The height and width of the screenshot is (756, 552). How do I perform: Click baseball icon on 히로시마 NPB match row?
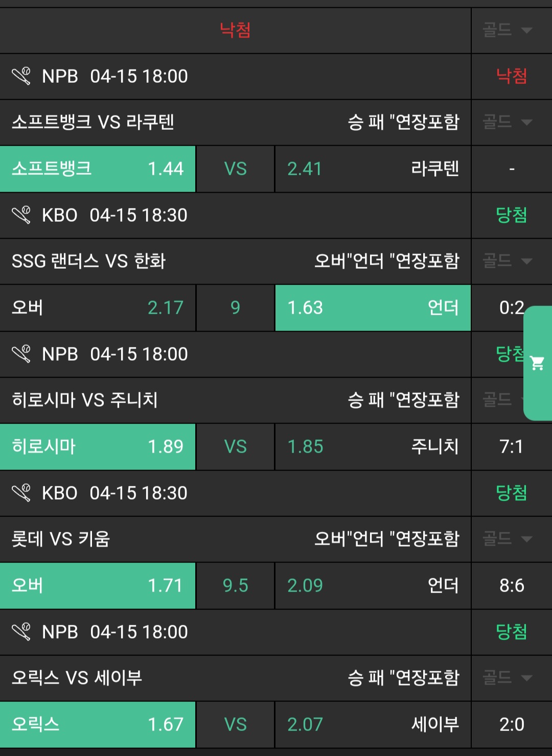pyautogui.click(x=21, y=354)
